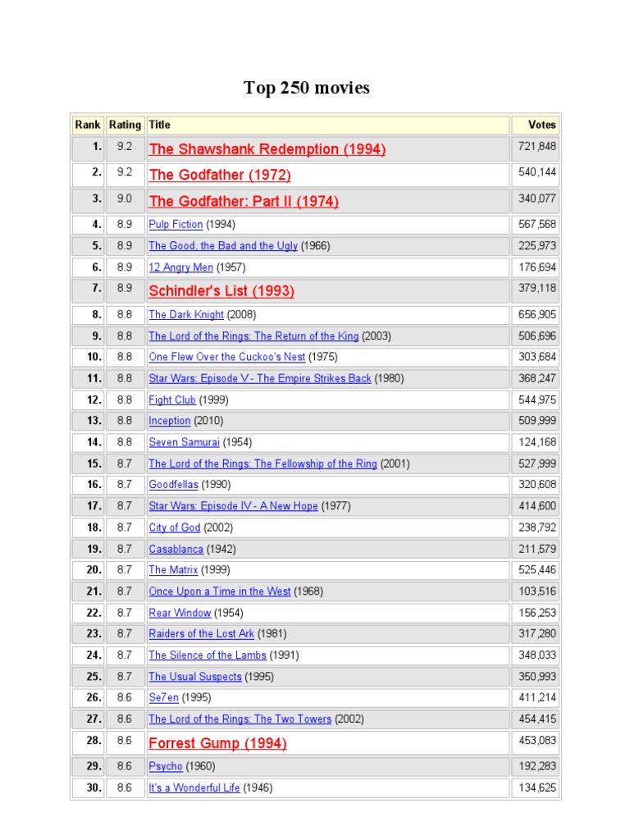The width and height of the screenshot is (630, 840).
Task: Open The Godfather (1972) link
Action: point(220,175)
